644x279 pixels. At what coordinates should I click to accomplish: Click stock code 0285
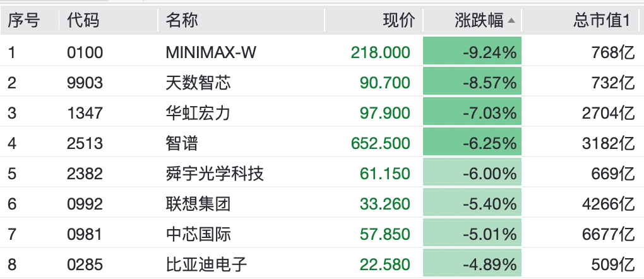tap(85, 264)
